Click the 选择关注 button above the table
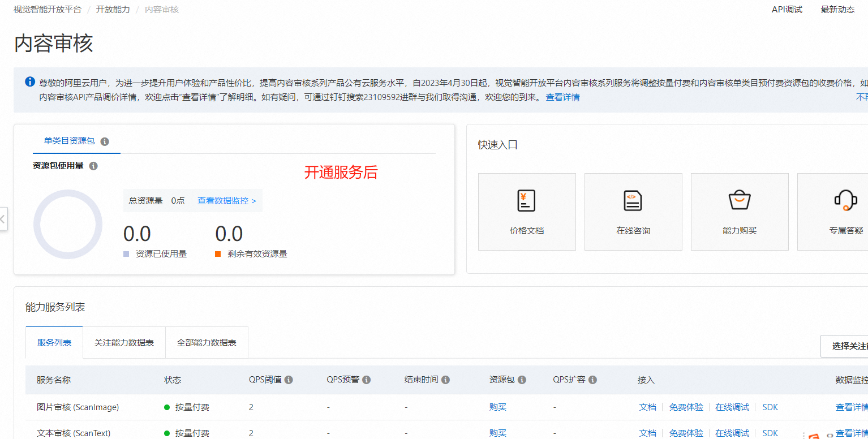Viewport: 868px width, 439px height. [844, 346]
